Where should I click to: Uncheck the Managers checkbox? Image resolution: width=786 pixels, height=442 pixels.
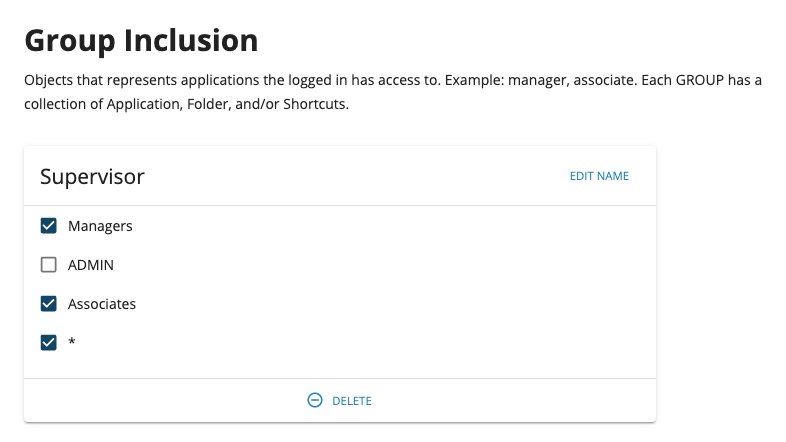coord(49,226)
